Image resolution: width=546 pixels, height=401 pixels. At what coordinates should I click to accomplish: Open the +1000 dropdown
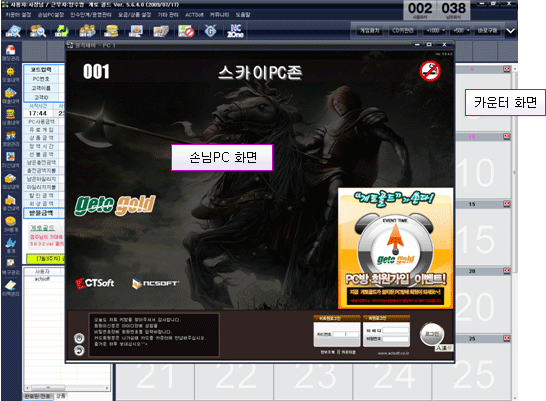tap(435, 31)
